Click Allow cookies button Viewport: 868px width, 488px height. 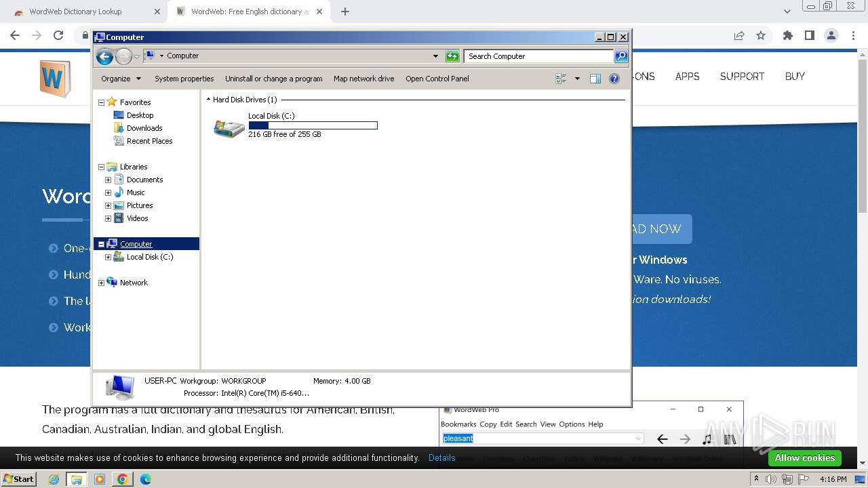point(804,458)
